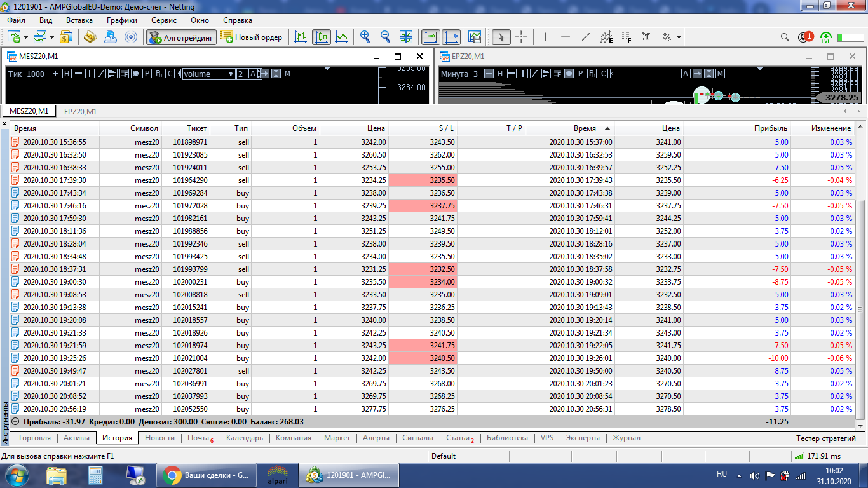Open the Файл menu
This screenshot has height=488, width=868.
pyautogui.click(x=17, y=20)
